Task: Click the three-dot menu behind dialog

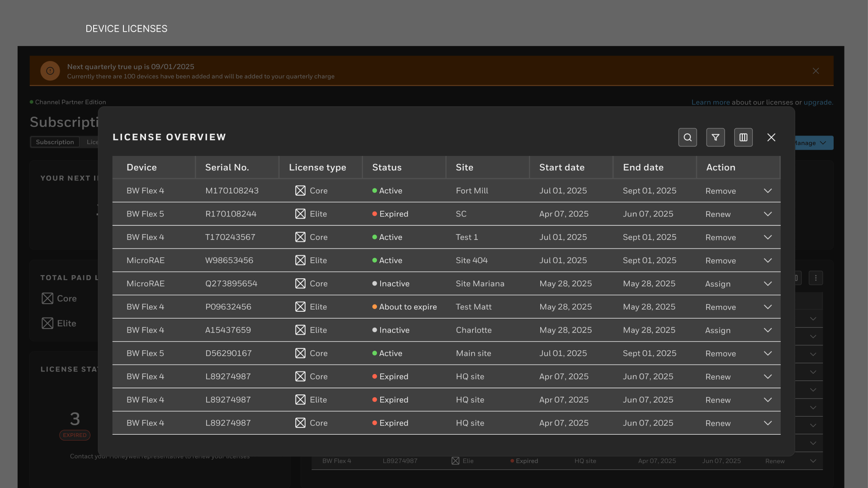Action: point(816,278)
